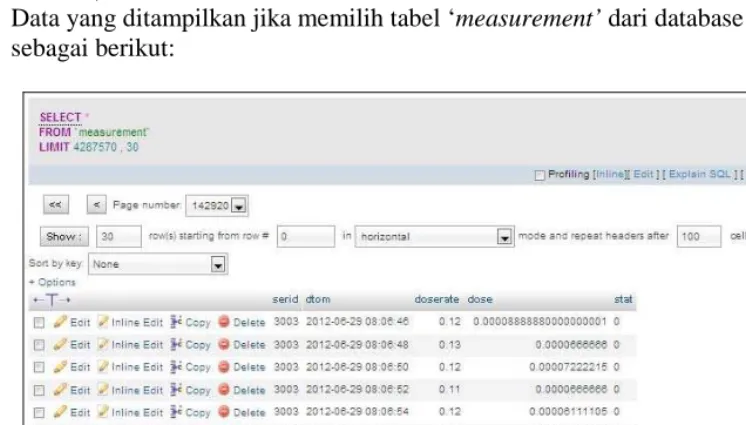Click Copy icon for 08:06:54 row
This screenshot has height=425, width=746.
[x=176, y=412]
